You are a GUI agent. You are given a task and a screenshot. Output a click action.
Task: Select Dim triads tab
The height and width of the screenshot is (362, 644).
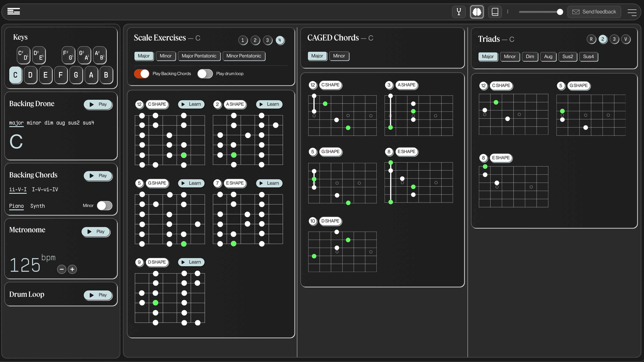point(530,57)
